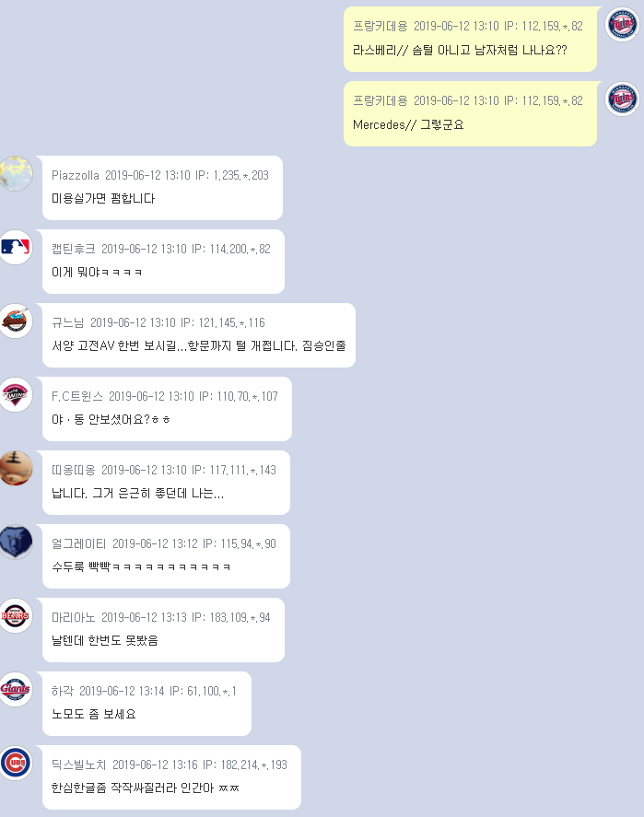Click the Minnesota Twins avatar beside the 라스베리 reply

(622, 24)
